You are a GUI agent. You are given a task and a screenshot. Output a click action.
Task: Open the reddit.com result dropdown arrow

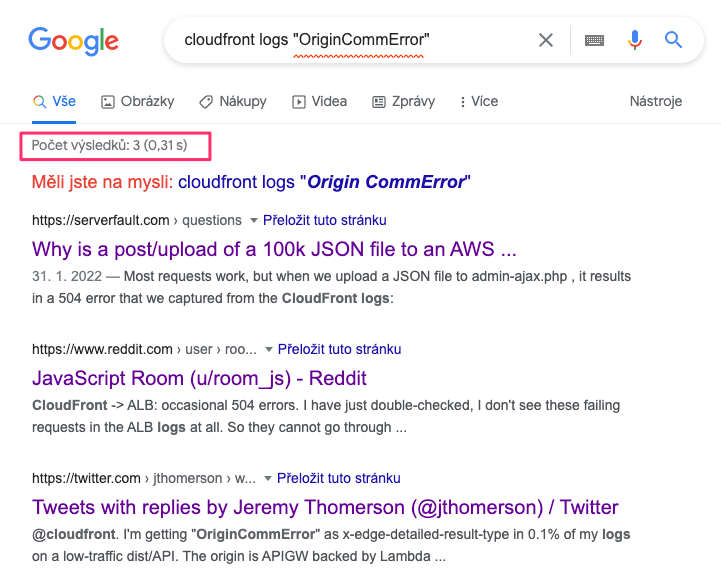click(x=269, y=349)
